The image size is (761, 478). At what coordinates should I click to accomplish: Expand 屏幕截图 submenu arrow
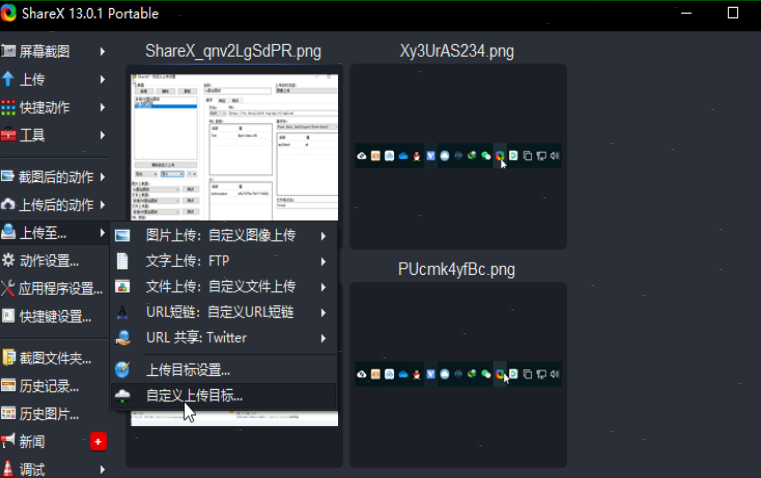point(102,51)
